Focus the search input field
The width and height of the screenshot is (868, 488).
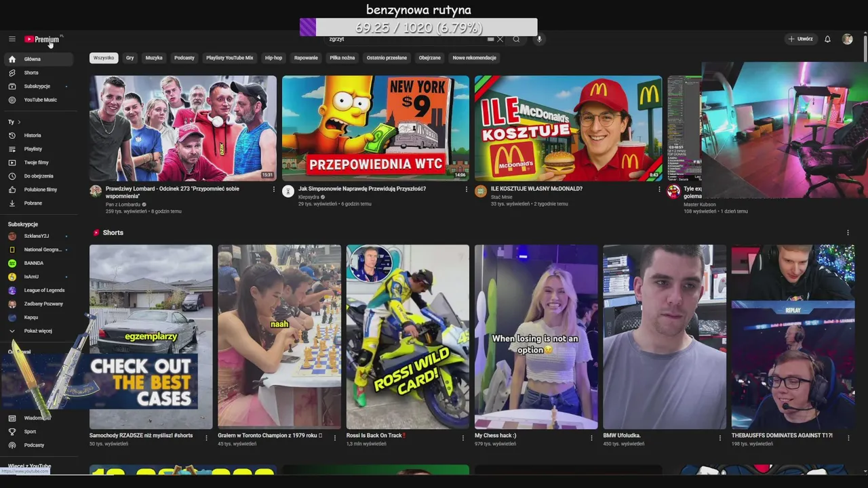[x=407, y=39]
